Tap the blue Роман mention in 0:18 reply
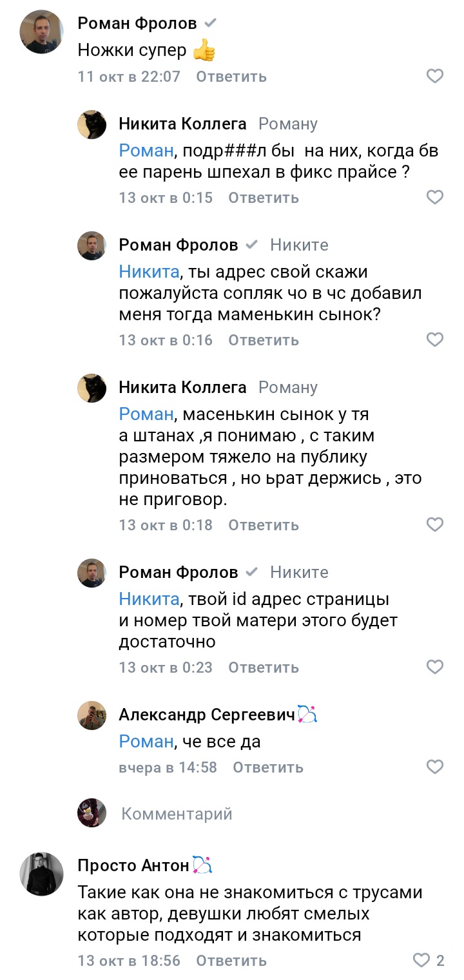464x980 pixels. tap(146, 414)
